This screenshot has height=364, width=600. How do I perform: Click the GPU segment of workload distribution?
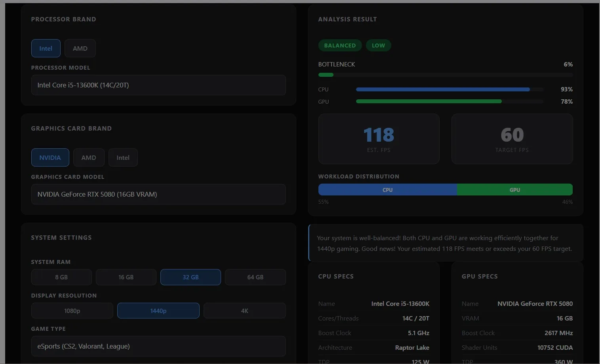(x=515, y=190)
